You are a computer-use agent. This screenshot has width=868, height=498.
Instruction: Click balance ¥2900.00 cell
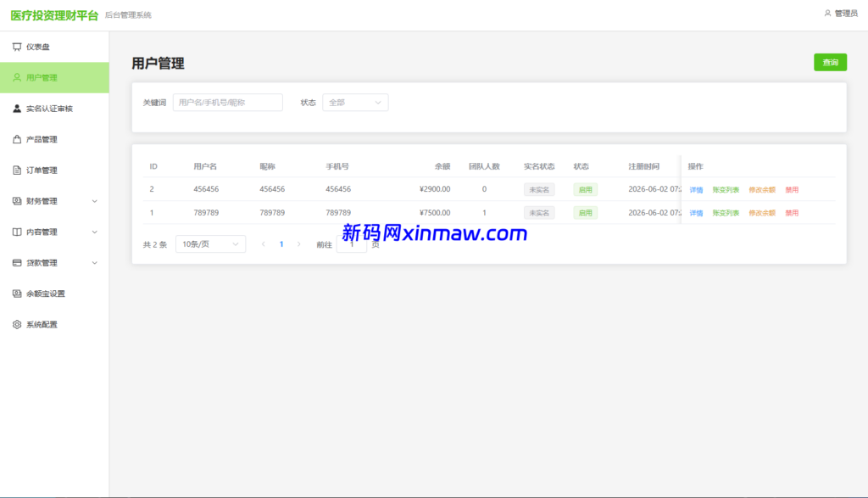tap(435, 189)
